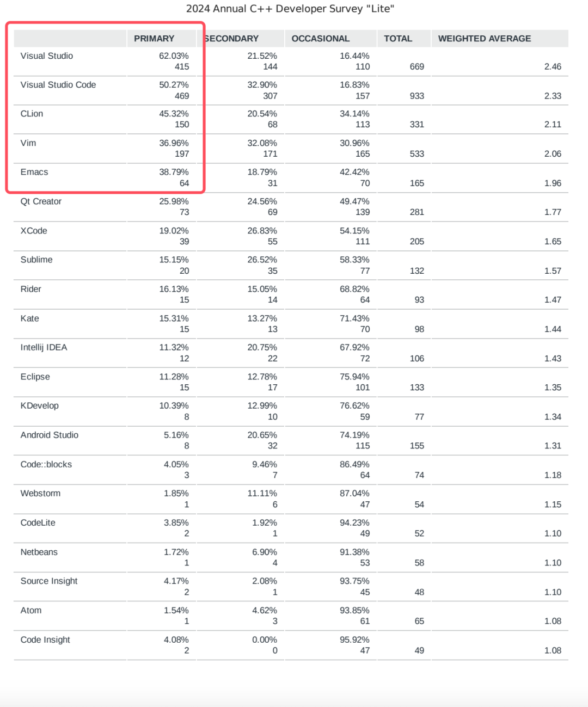Select the Vim row label

click(x=28, y=143)
